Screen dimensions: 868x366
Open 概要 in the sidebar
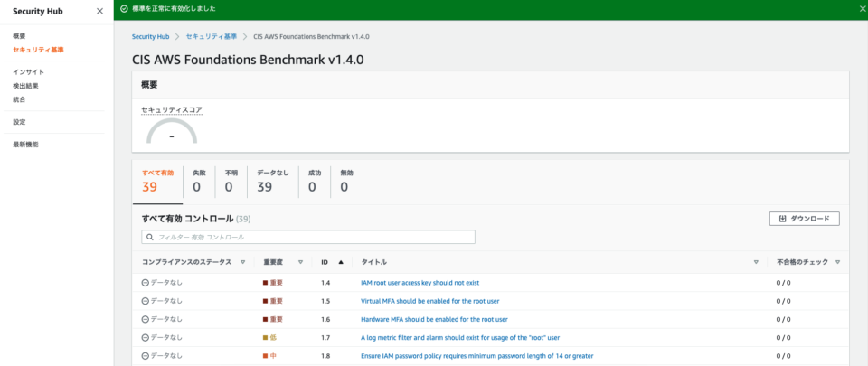coord(19,36)
